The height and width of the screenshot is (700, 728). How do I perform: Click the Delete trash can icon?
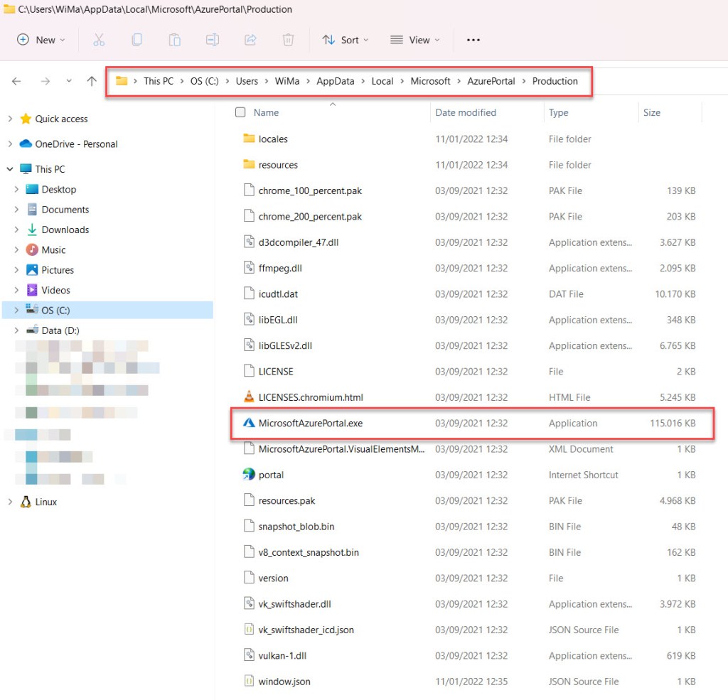pyautogui.click(x=288, y=40)
